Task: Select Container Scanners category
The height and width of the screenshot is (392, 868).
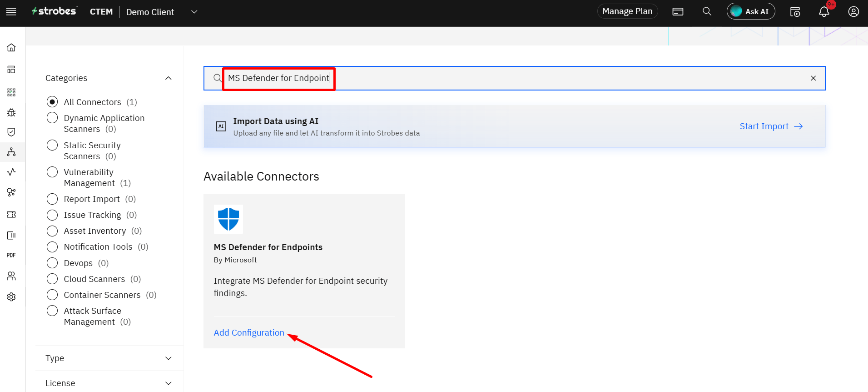Action: tap(52, 295)
